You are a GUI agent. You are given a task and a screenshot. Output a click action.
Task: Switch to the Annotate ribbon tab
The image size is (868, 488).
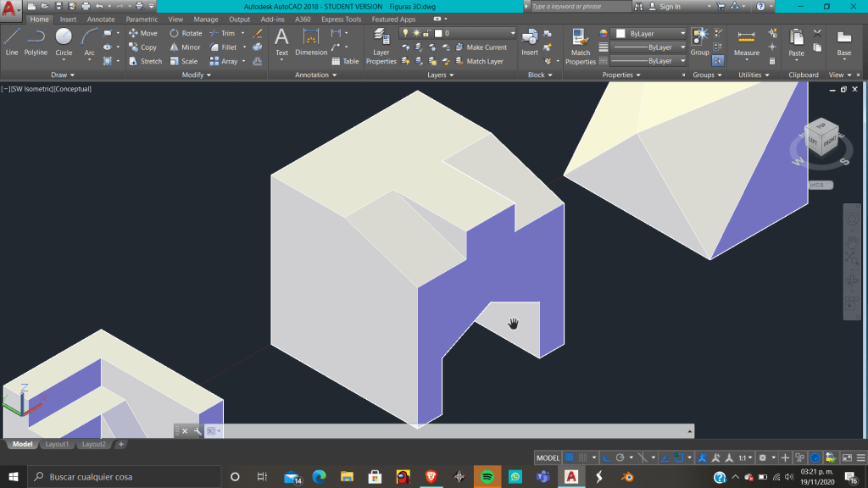pyautogui.click(x=101, y=19)
